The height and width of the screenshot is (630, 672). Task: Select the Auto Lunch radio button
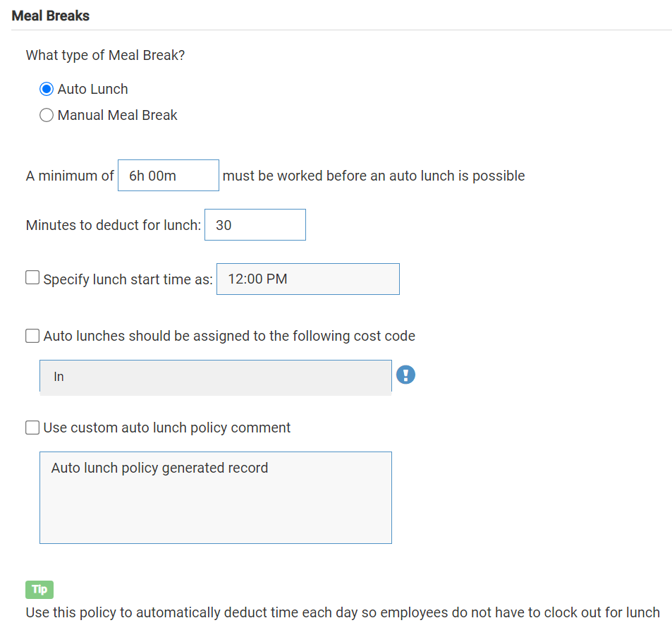tap(47, 89)
